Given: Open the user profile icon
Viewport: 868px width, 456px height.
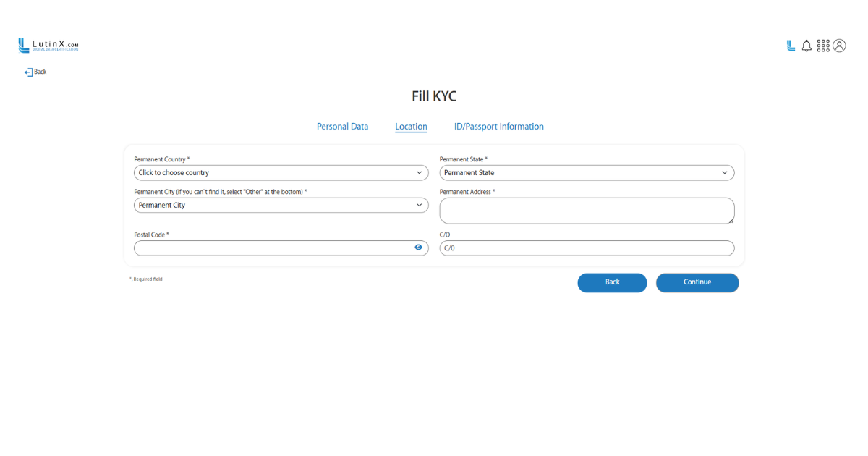Looking at the screenshot, I should (839, 46).
